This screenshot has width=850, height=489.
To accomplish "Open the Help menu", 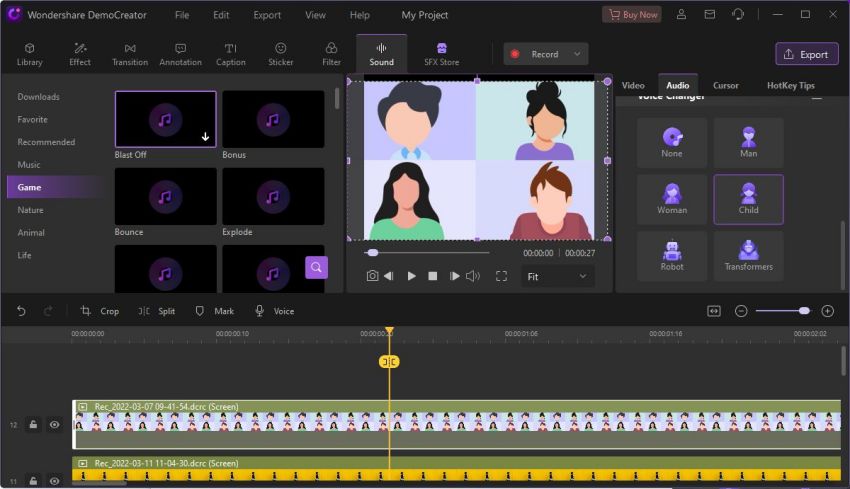I will point(359,15).
